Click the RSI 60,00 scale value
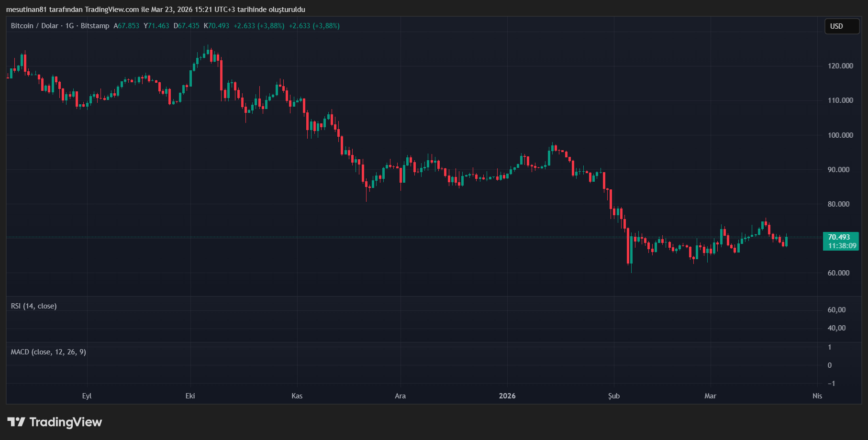868x440 pixels. pyautogui.click(x=836, y=310)
